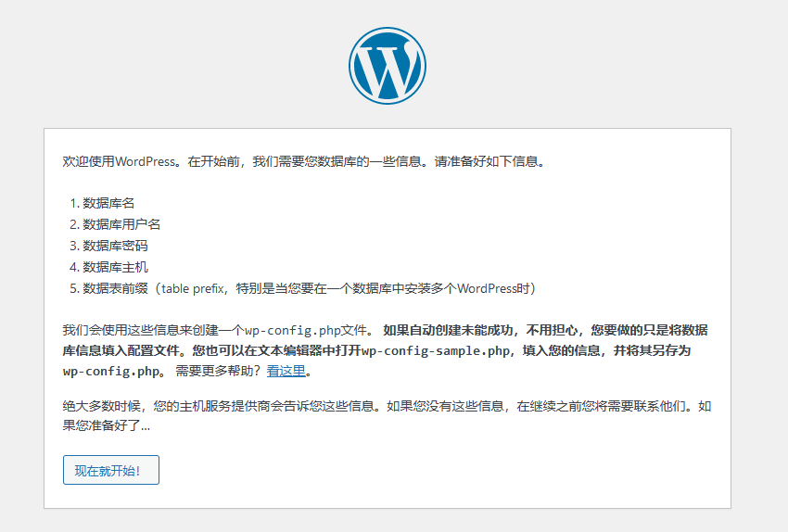The image size is (788, 532).
Task: Click the WordPress logo
Action: (x=388, y=66)
